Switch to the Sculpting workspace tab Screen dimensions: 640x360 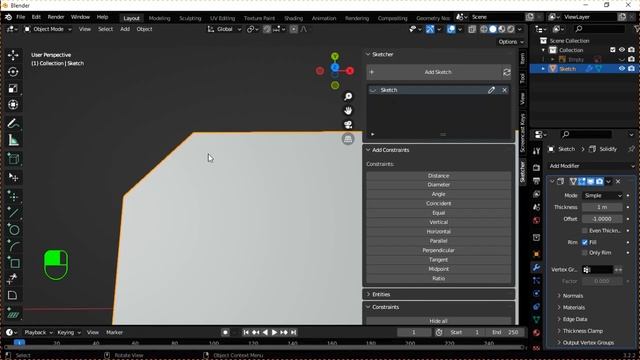(x=190, y=18)
